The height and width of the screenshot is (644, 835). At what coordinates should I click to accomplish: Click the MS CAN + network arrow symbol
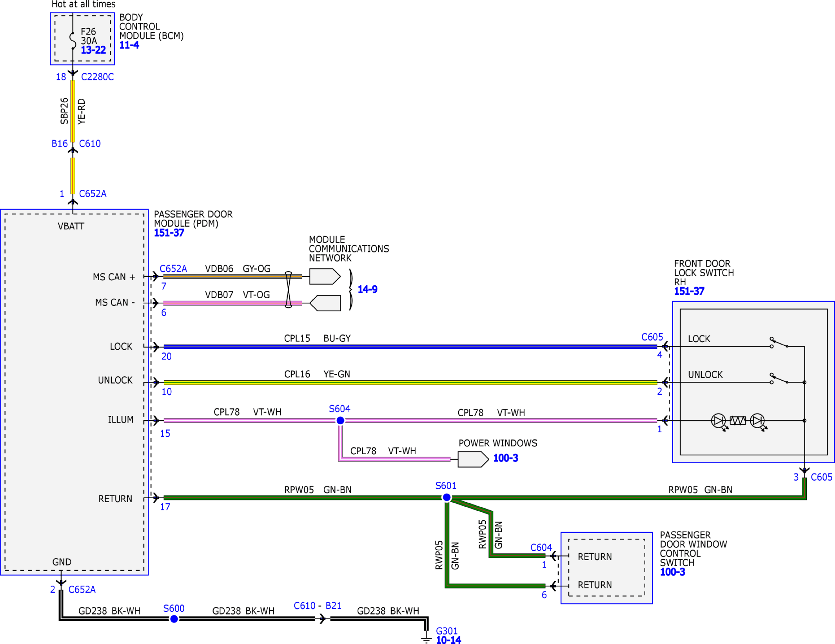pyautogui.click(x=325, y=276)
